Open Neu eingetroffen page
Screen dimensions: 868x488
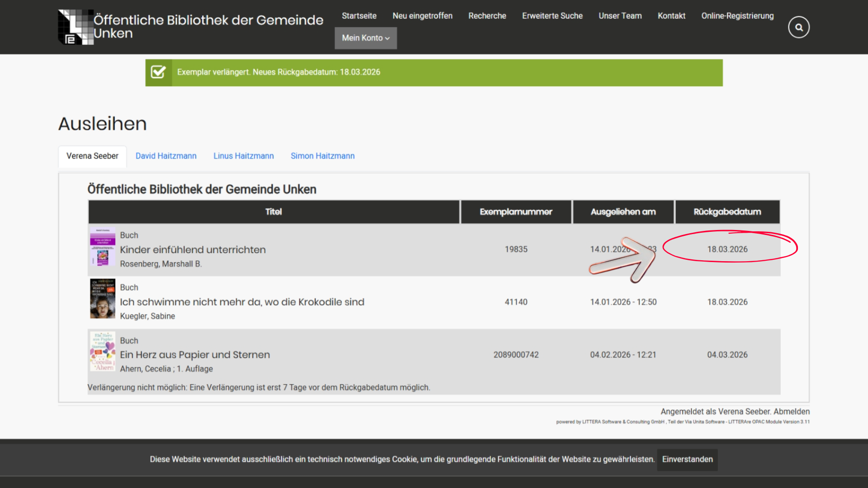pos(422,16)
